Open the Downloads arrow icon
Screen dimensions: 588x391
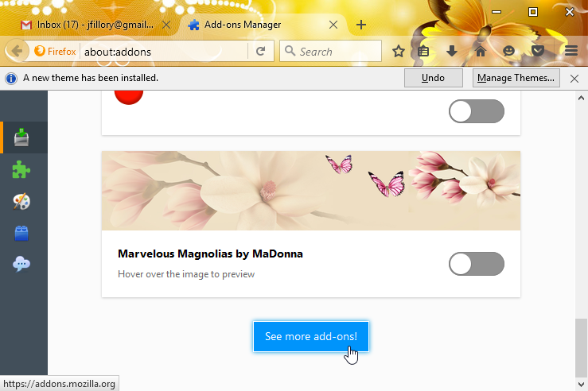point(452,52)
